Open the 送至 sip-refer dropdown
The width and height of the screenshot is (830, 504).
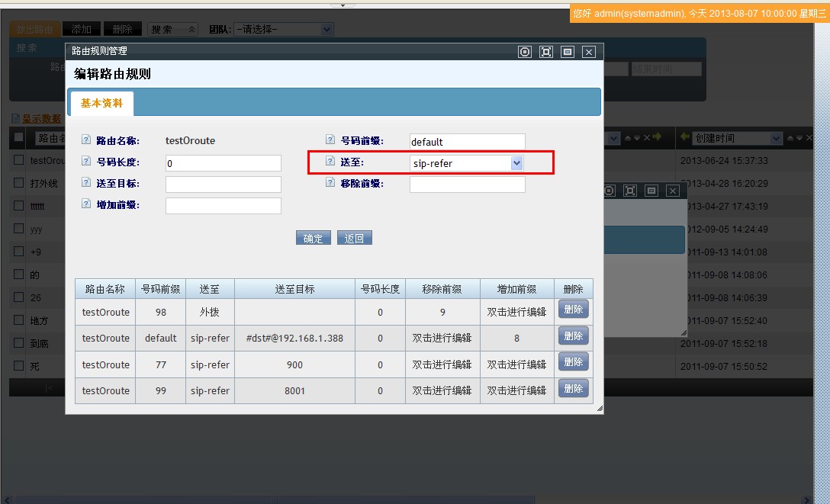click(516, 163)
